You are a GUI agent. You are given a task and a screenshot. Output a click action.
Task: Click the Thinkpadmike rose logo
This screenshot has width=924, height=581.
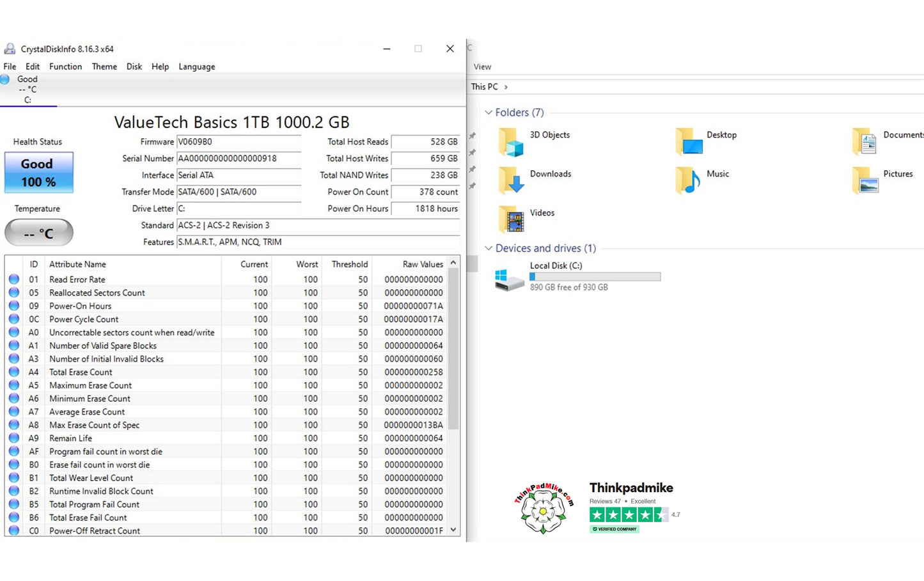[x=543, y=509]
